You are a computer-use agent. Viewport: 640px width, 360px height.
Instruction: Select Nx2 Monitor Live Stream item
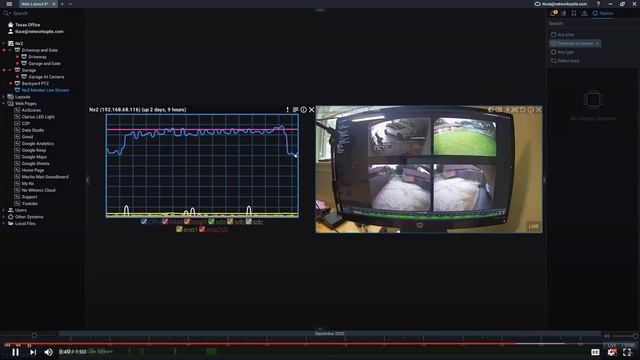(45, 90)
